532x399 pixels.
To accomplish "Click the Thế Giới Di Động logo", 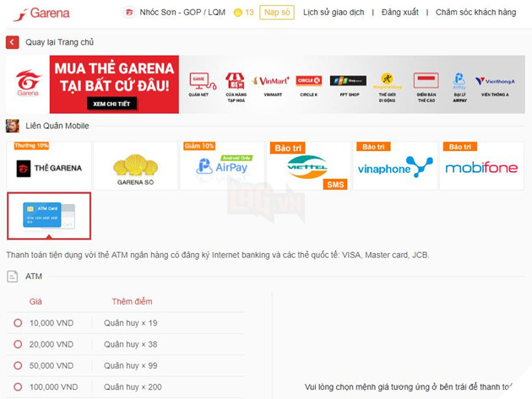I will pyautogui.click(x=387, y=80).
